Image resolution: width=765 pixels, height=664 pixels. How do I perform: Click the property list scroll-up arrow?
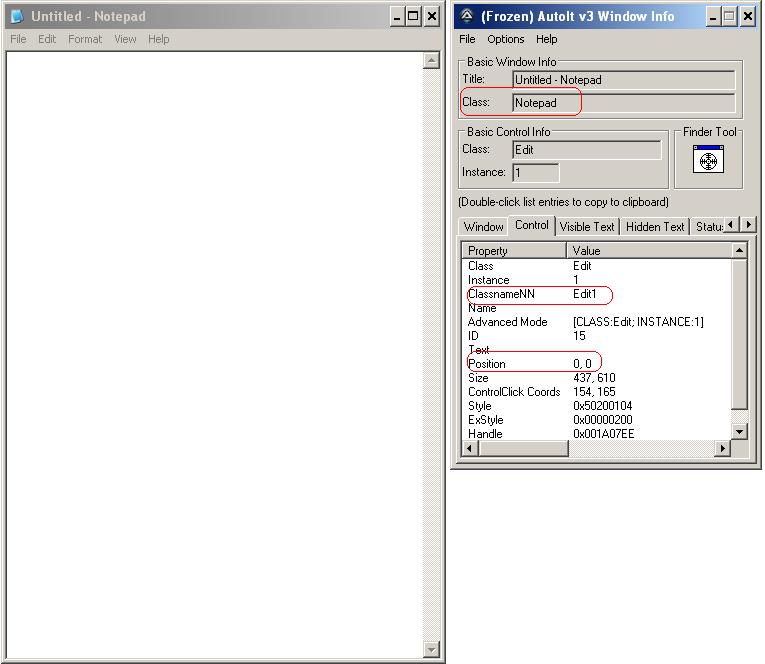[x=740, y=251]
